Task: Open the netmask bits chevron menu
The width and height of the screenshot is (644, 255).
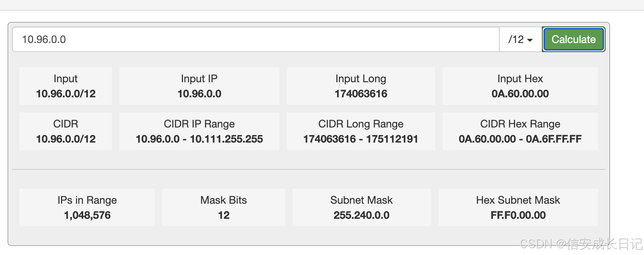Action: (531, 39)
